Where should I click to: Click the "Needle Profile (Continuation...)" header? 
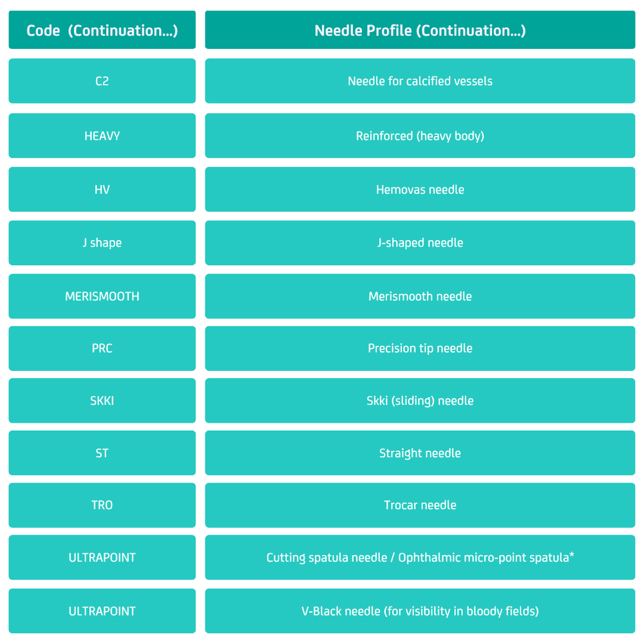point(420,30)
